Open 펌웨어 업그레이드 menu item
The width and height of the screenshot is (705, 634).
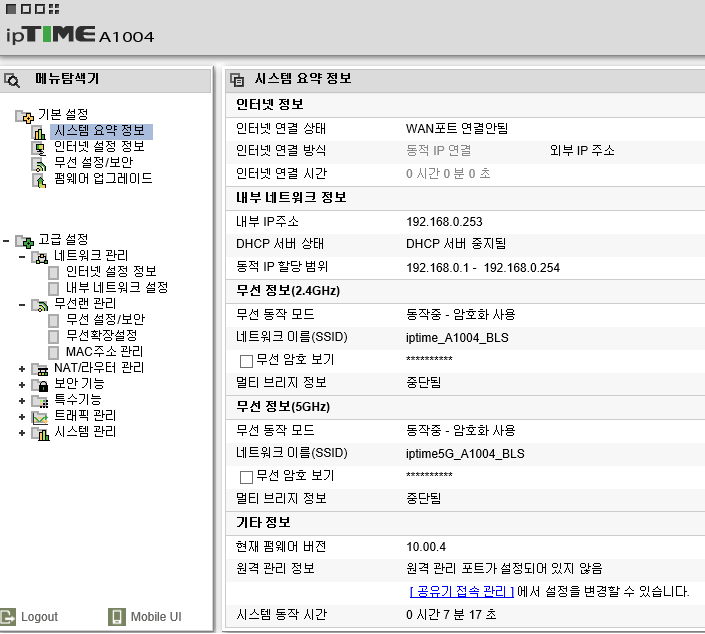pos(103,179)
